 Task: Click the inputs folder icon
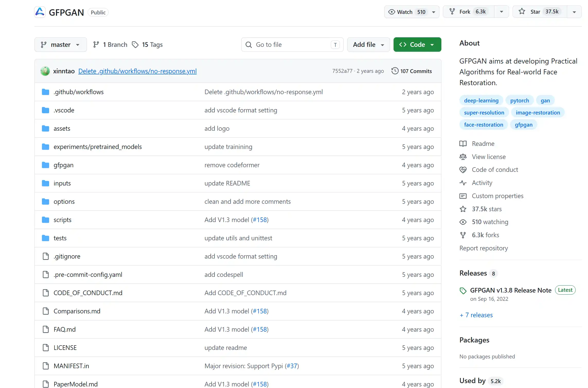point(46,183)
